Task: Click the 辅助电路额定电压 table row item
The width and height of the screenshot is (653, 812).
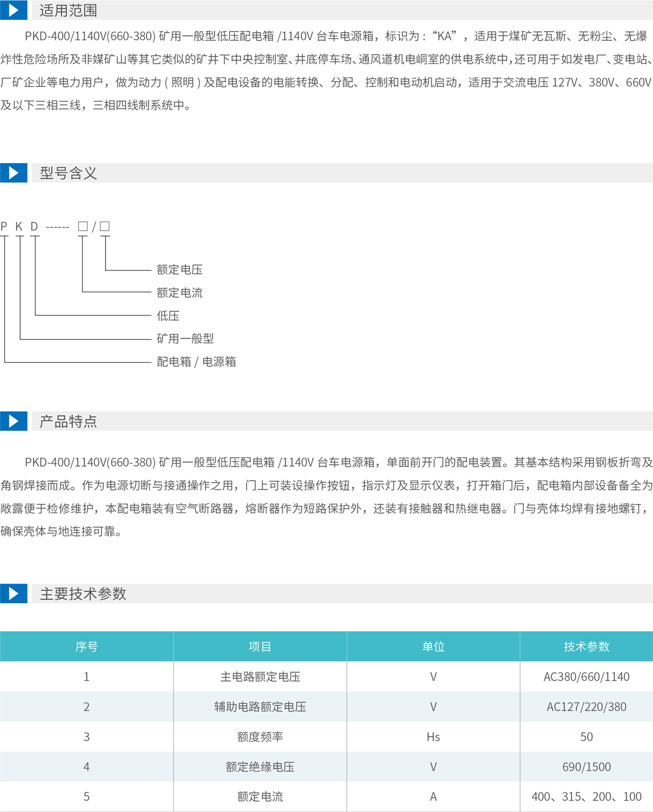Action: [x=260, y=706]
